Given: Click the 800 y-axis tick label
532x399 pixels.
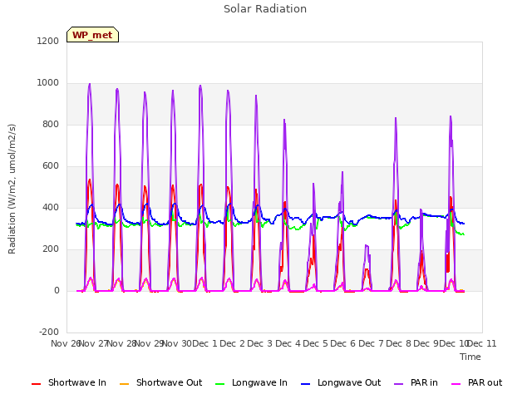Looking at the screenshot, I should coord(51,124).
